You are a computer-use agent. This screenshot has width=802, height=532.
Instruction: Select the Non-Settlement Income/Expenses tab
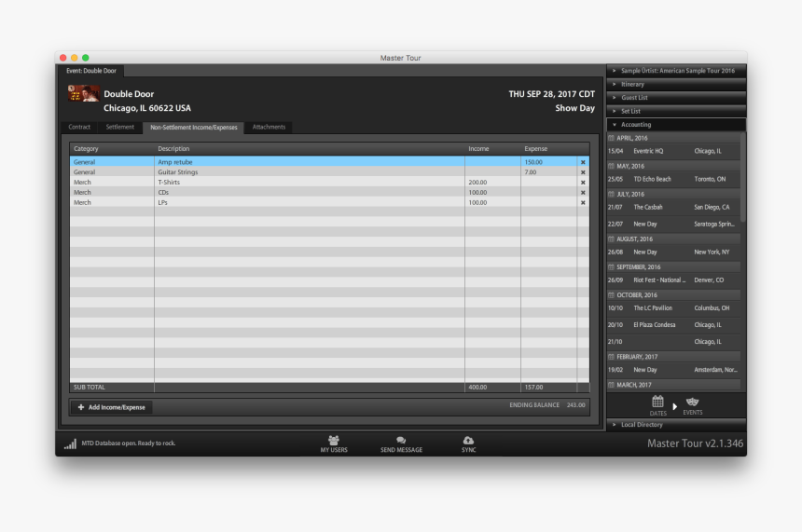coord(193,128)
